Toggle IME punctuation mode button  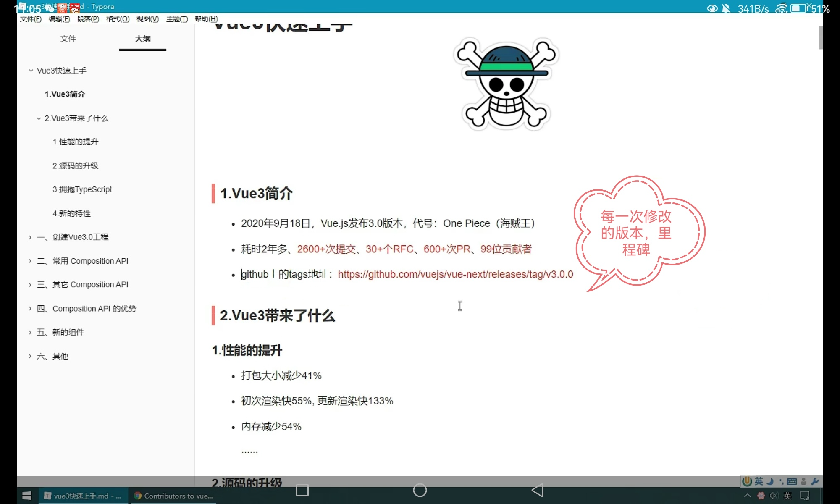(x=781, y=481)
